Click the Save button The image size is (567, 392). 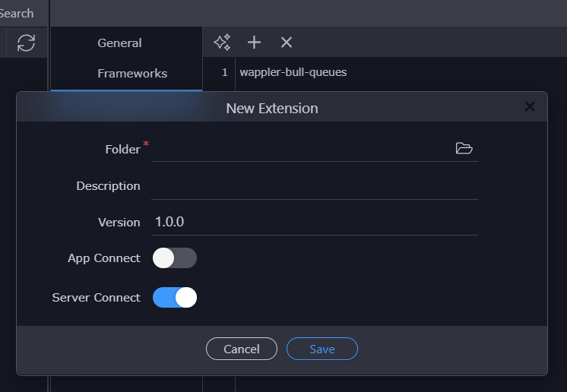pyautogui.click(x=322, y=349)
